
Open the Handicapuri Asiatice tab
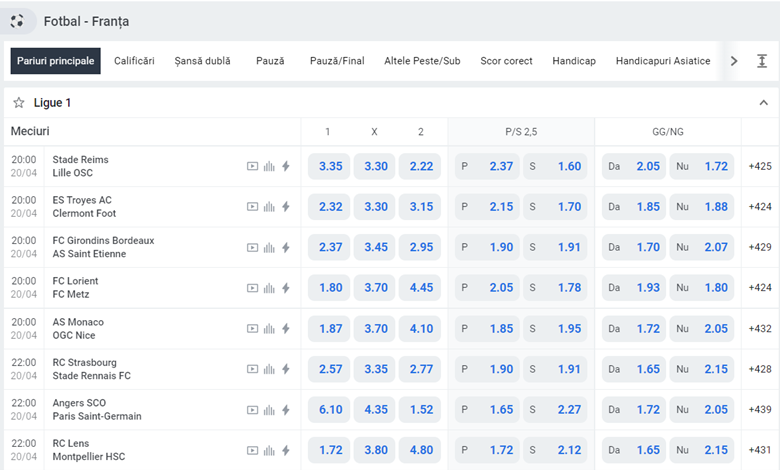point(663,61)
